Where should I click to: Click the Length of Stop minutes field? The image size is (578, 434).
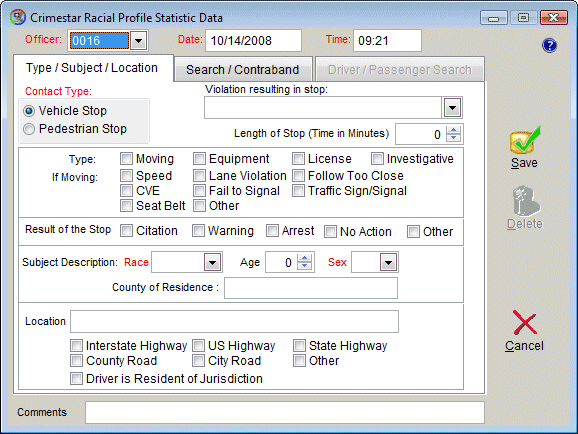pos(421,134)
